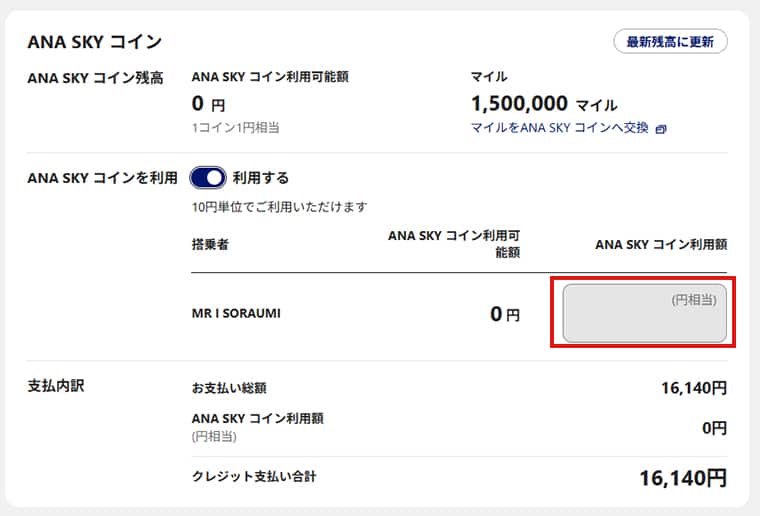Click the passenger name MR I SORAUMI
760x516 pixels.
coord(236,314)
